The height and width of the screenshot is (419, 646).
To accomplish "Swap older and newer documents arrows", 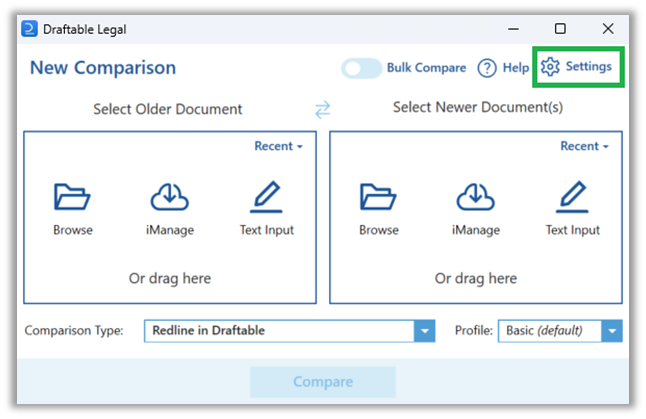I will click(x=323, y=109).
